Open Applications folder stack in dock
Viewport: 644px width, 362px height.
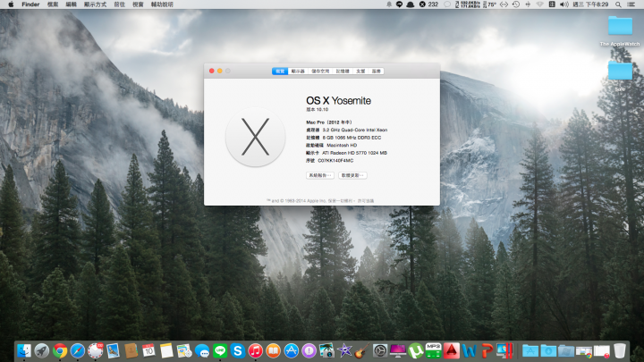[x=530, y=351]
